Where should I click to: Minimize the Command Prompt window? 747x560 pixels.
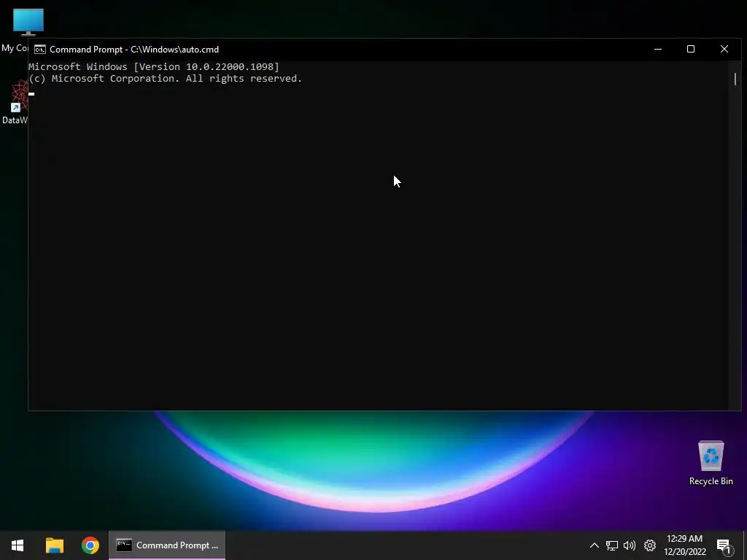[658, 49]
